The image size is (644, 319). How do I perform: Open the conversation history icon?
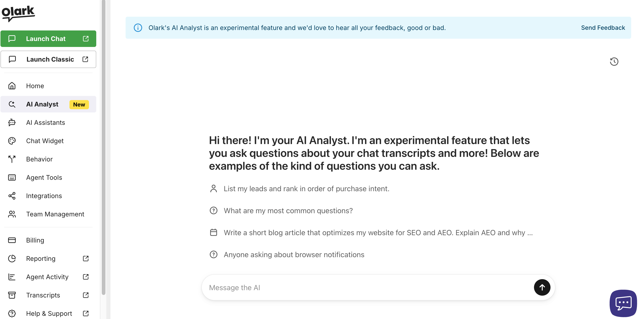point(614,61)
